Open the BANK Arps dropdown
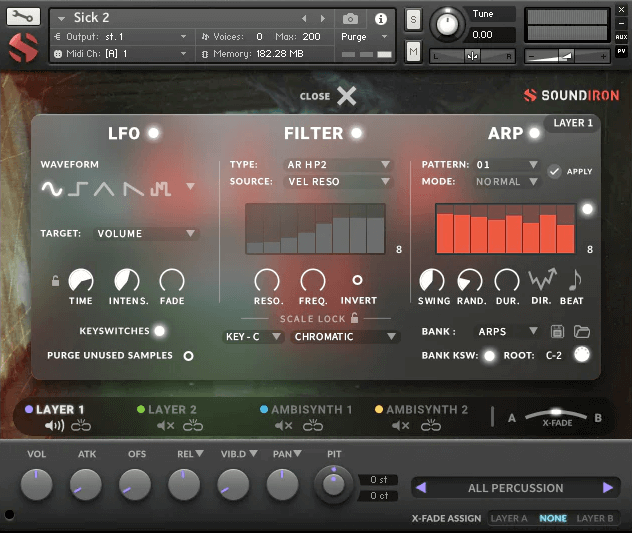Screen dimensions: 632x533 (x=508, y=331)
